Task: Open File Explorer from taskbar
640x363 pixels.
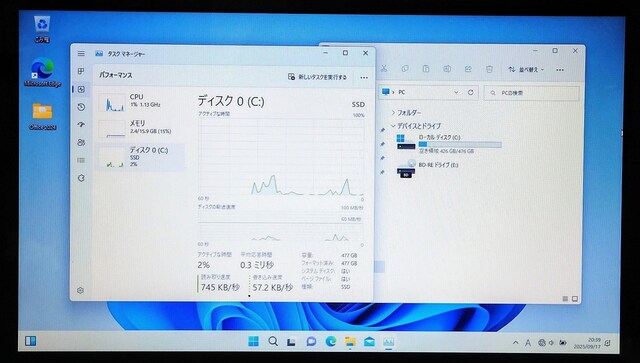Action: click(350, 341)
